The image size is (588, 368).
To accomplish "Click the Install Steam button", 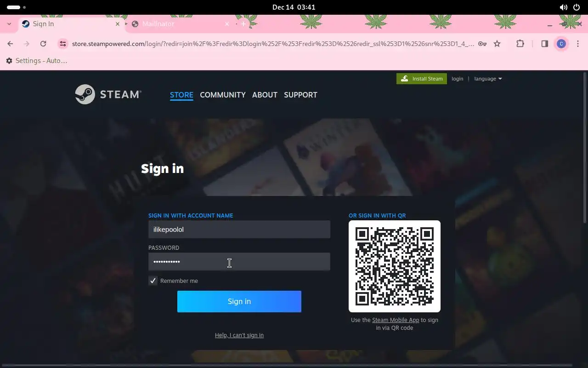I will [x=422, y=79].
